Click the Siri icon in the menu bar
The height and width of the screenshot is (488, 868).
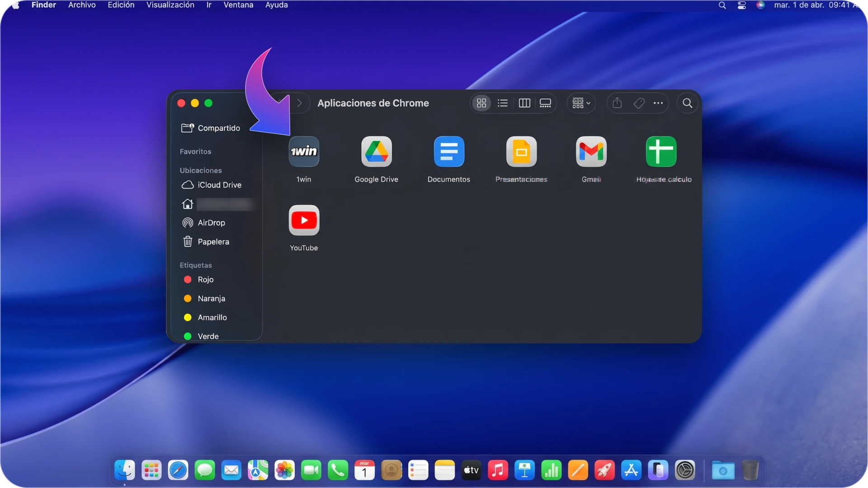pos(760,5)
